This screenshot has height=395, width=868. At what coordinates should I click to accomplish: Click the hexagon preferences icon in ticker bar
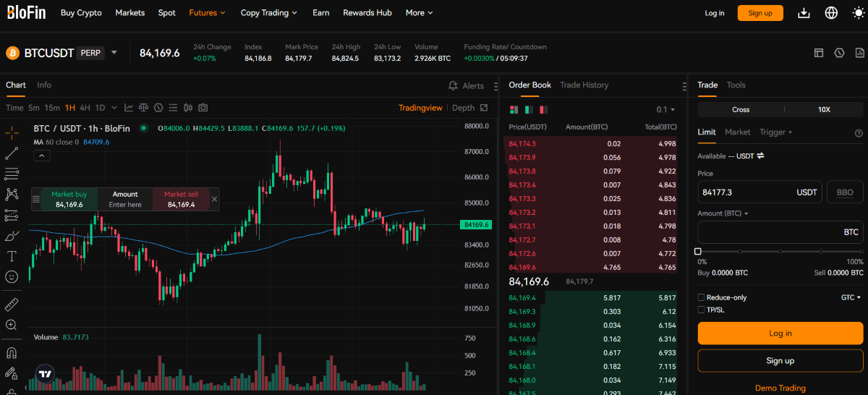coord(839,53)
